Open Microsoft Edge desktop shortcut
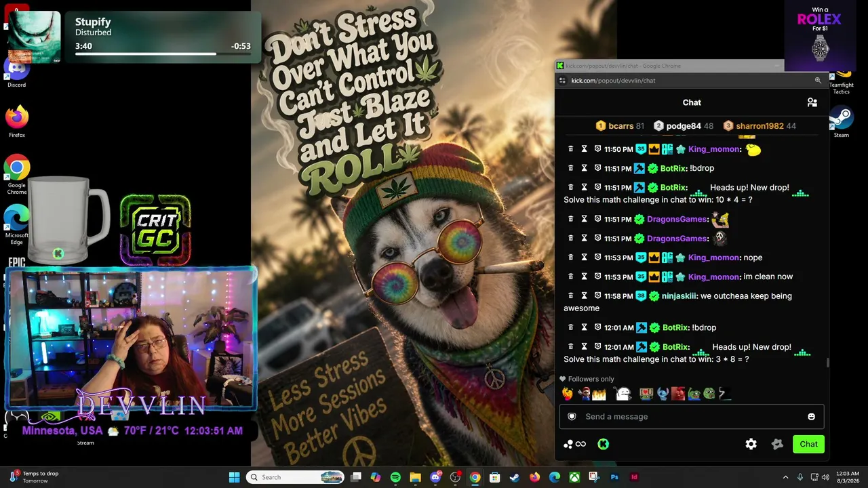The height and width of the screenshot is (488, 868). tap(17, 225)
